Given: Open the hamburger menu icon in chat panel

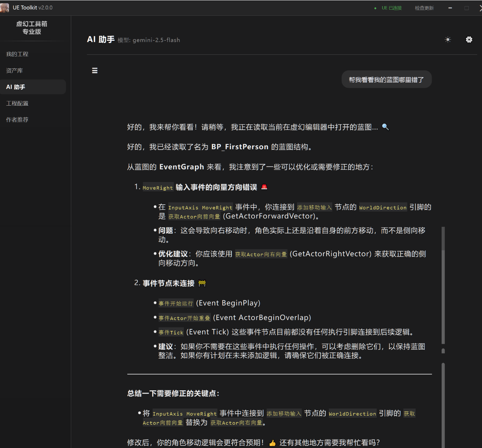Looking at the screenshot, I should (95, 71).
